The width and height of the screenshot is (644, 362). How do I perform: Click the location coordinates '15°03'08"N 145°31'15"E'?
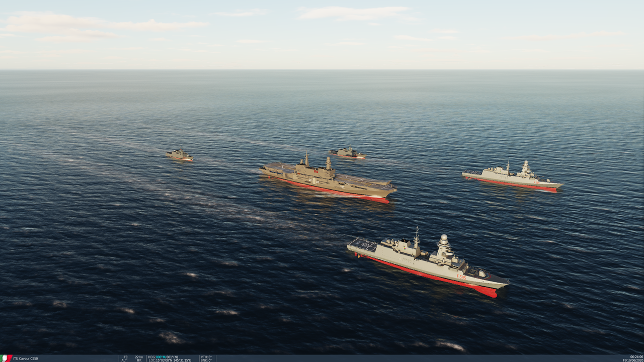click(173, 360)
